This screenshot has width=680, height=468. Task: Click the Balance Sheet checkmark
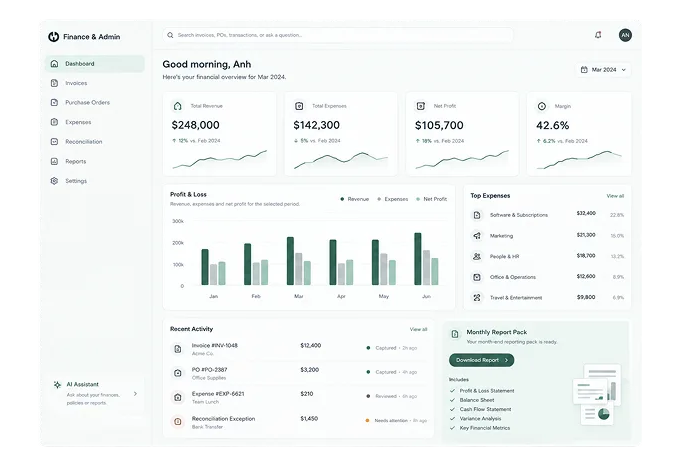[x=453, y=400]
